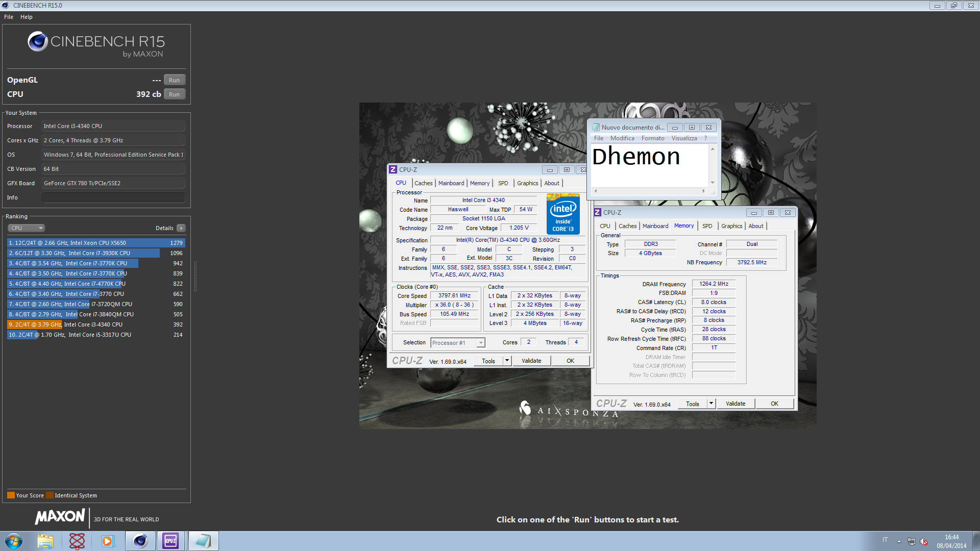This screenshot has height=551, width=980.
Task: Open the red atom icon app in the taskbar
Action: coord(77,541)
